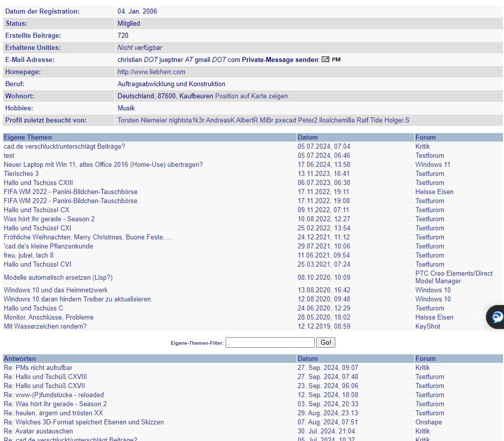Viewport: 504px width, 441px height.
Task: Open profile visitor Holger.S
Action: [397, 120]
